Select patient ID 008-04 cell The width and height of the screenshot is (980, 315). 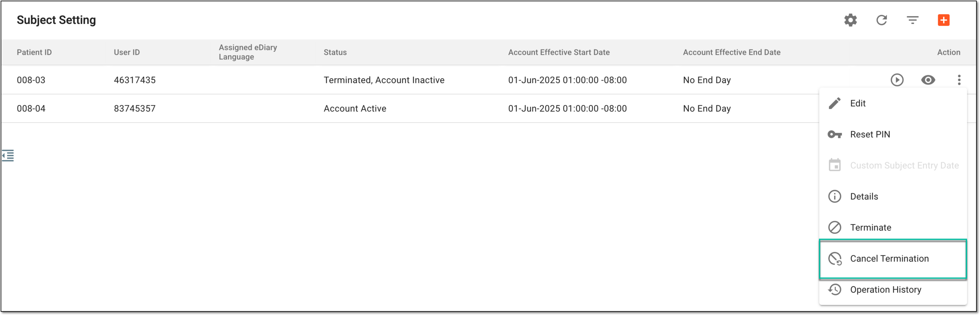pos(31,109)
